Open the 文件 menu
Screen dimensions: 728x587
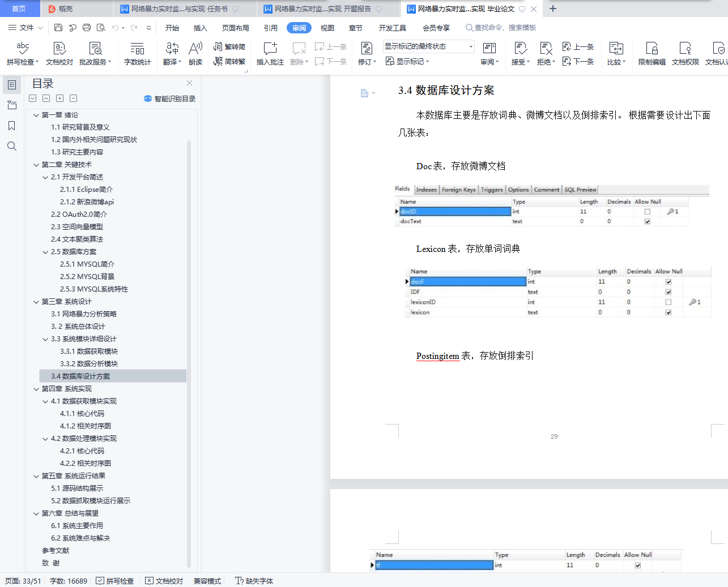click(25, 27)
